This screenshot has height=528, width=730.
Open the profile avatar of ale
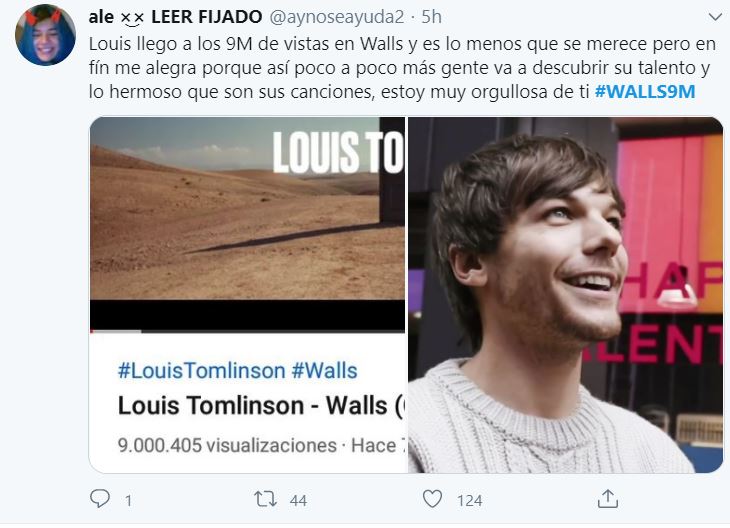tap(45, 35)
